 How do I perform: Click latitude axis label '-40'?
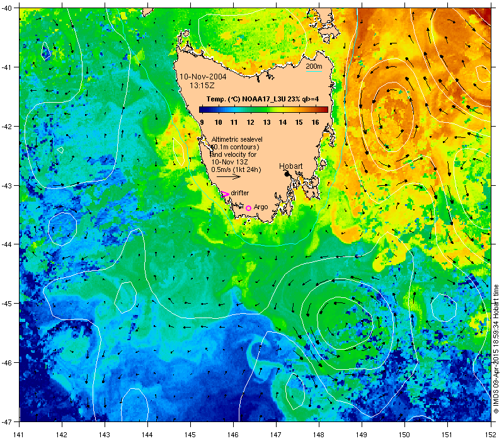(x=7, y=8)
